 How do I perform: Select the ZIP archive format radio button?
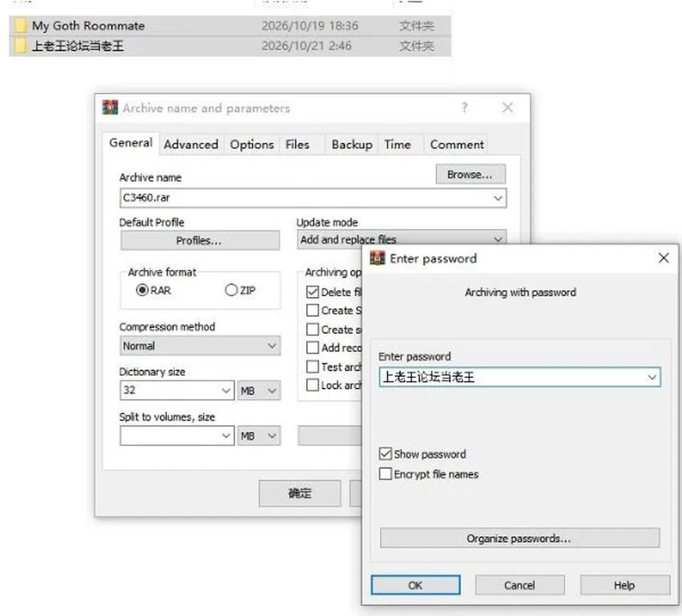click(231, 290)
